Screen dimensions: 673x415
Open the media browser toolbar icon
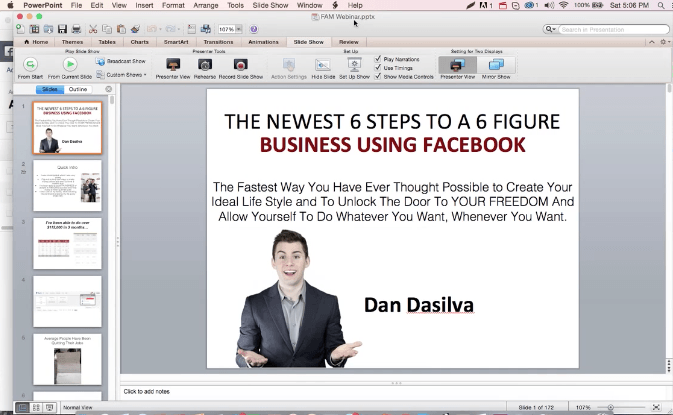pyautogui.click(x=206, y=29)
